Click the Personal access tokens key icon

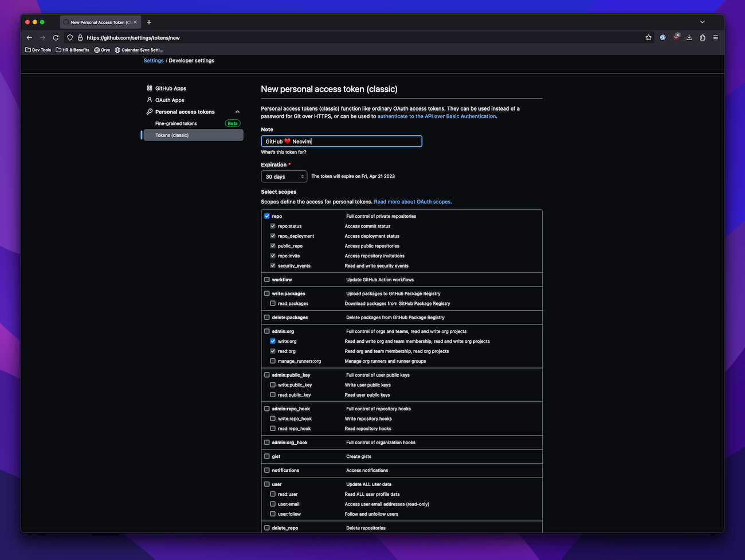pos(148,112)
